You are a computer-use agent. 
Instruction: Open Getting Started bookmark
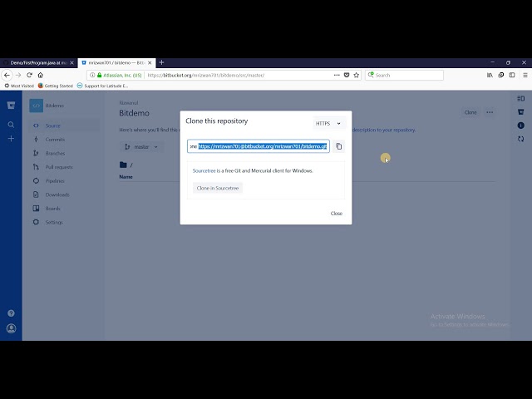(x=56, y=86)
